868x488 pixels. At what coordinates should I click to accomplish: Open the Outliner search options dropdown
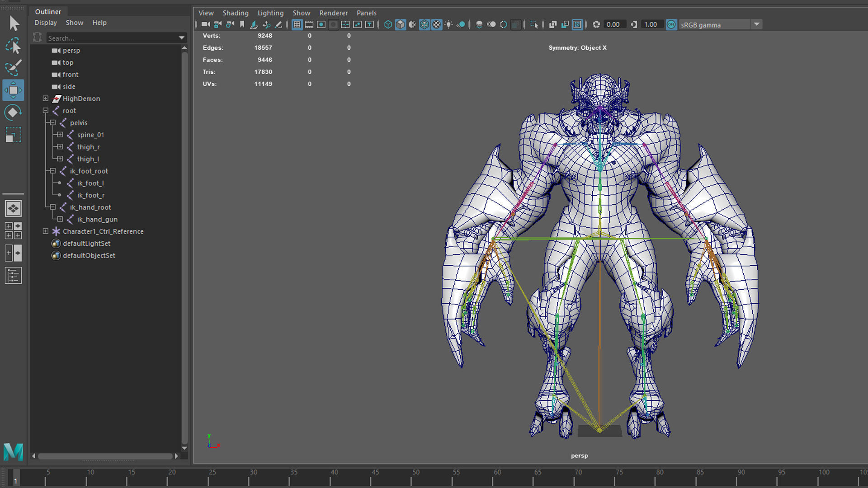(182, 38)
